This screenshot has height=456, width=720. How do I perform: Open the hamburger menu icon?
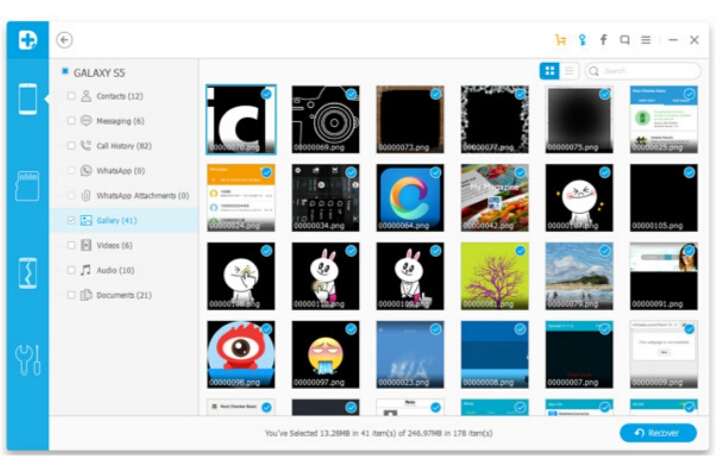pos(646,40)
